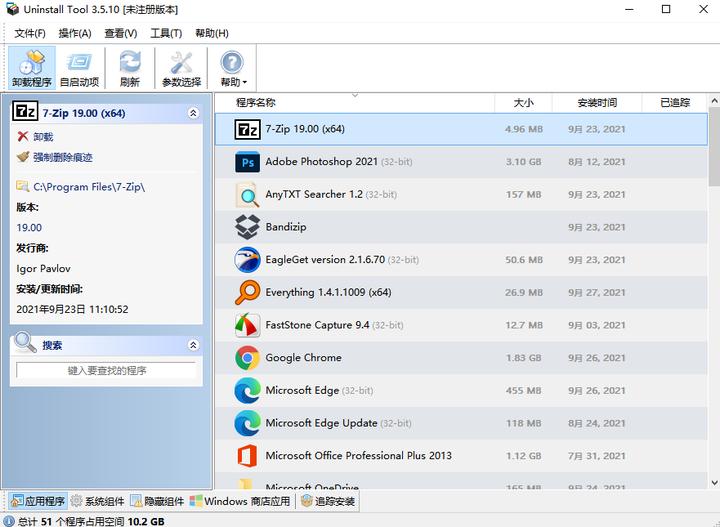Select the Everything magnifier icon
This screenshot has height=527, width=720.
pos(247,292)
